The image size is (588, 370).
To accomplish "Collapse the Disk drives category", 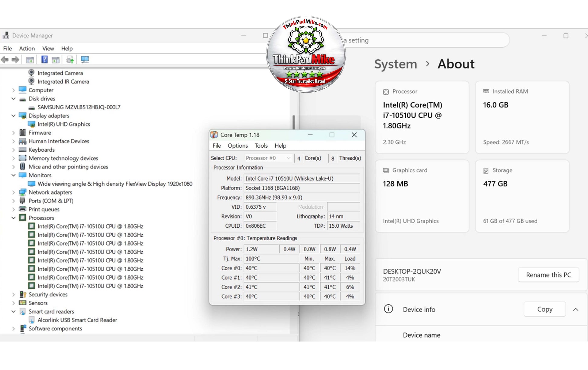I will click(13, 99).
